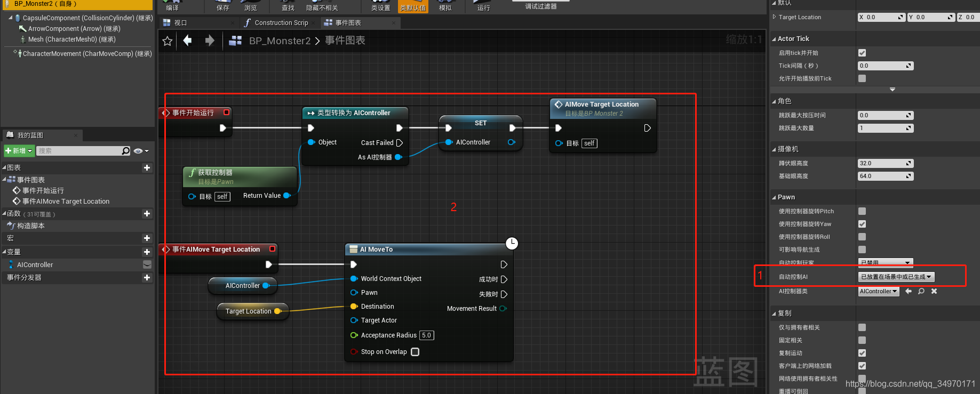980x394 pixels.
Task: Open 自动控制AI dropdown
Action: (896, 277)
